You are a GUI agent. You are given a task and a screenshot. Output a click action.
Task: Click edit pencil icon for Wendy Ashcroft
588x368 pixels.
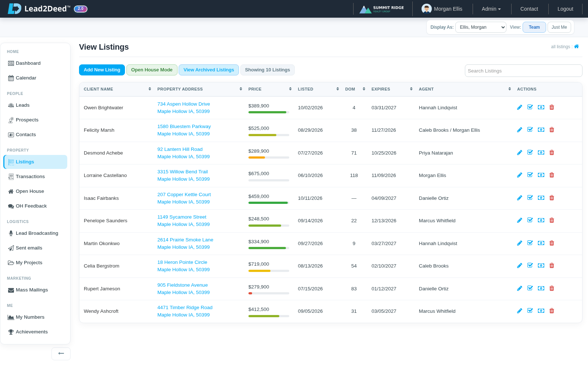tap(520, 311)
